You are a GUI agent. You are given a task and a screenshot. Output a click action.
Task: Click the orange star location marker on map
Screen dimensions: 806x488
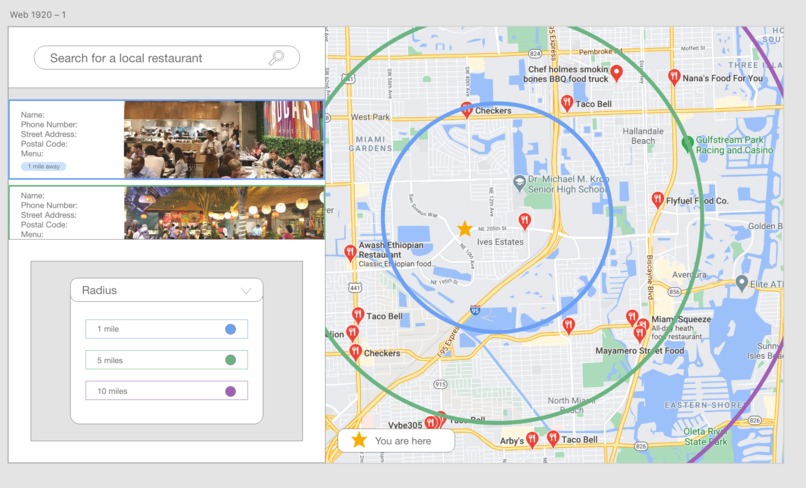pyautogui.click(x=465, y=229)
